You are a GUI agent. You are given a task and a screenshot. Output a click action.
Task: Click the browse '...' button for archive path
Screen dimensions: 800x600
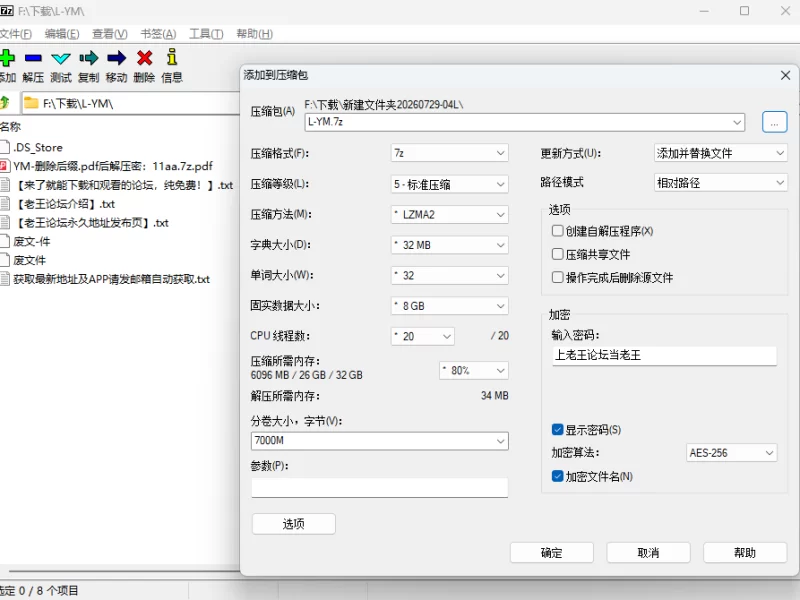(x=774, y=122)
